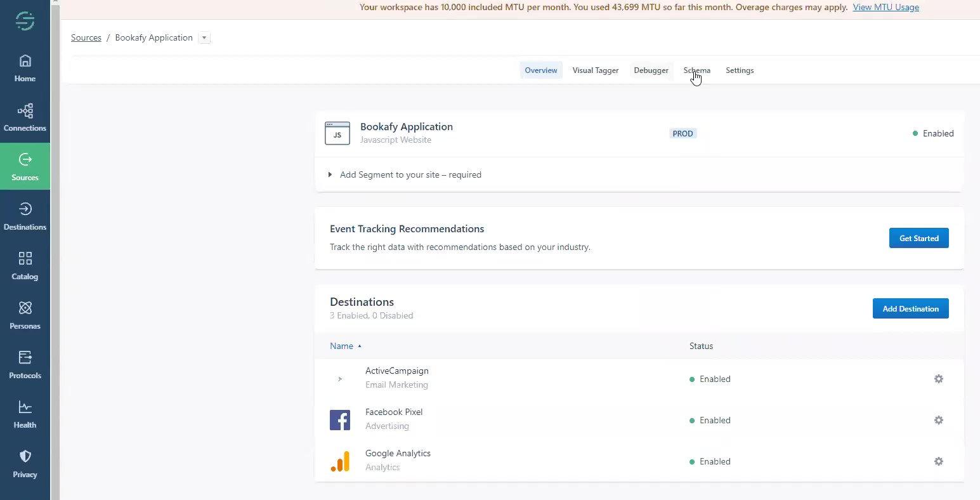Select Connections from the sidebar

pos(25,117)
